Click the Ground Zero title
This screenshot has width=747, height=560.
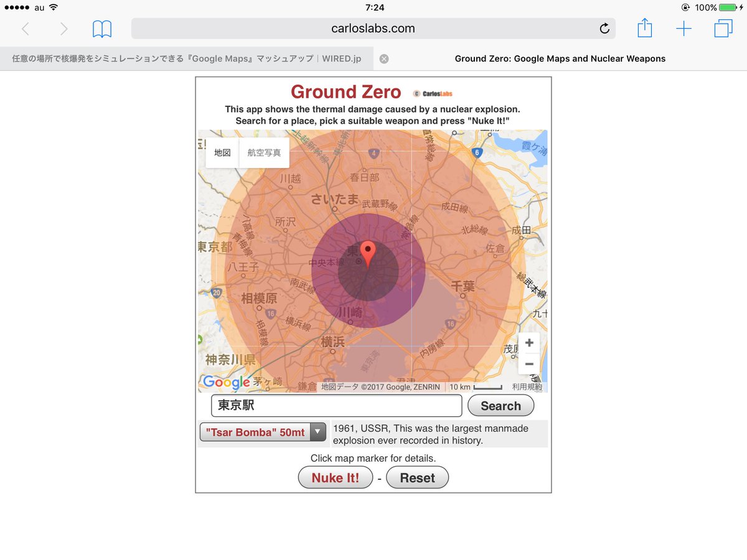pos(345,92)
